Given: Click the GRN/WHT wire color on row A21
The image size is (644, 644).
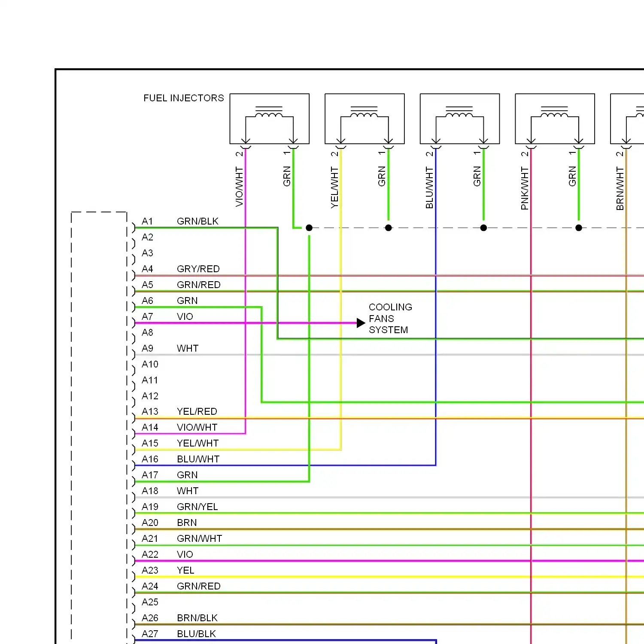Looking at the screenshot, I should [200, 539].
